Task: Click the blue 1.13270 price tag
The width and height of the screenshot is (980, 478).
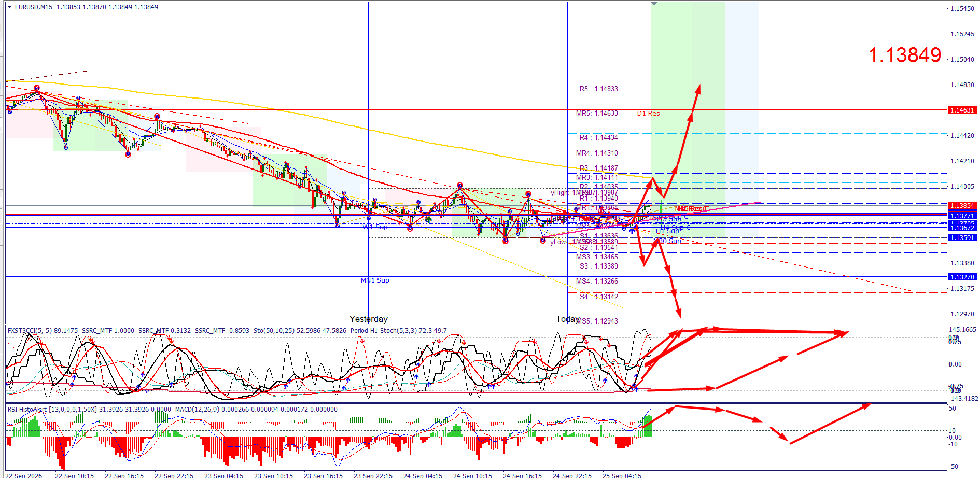Action: point(962,277)
